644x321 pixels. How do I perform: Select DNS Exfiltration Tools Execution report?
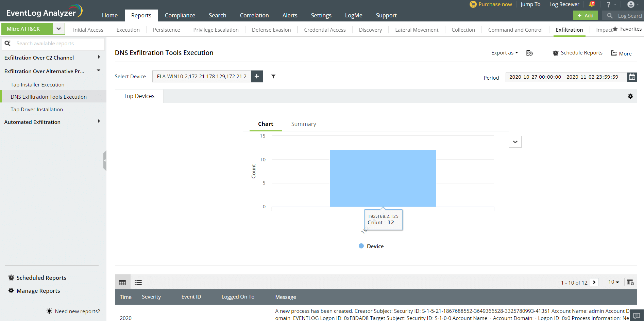pyautogui.click(x=49, y=97)
